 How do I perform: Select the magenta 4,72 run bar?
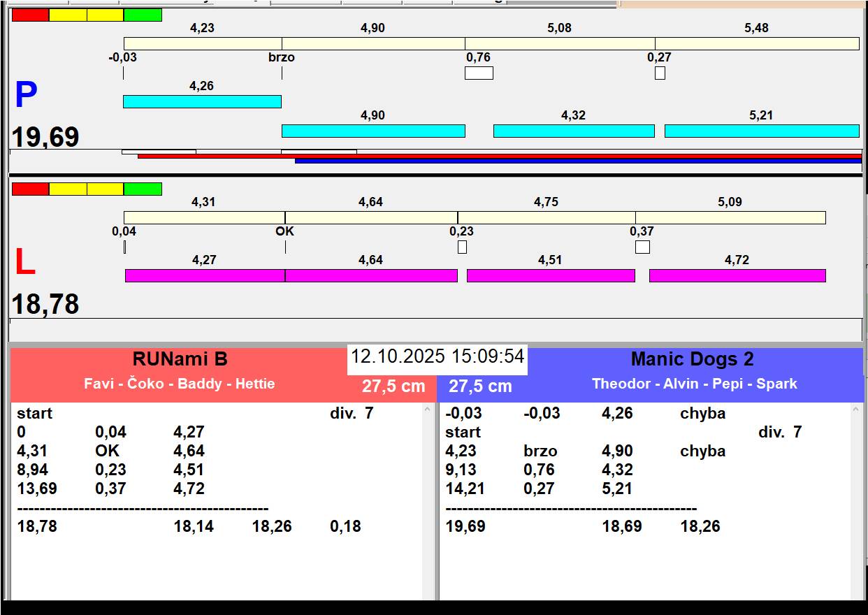click(x=737, y=275)
